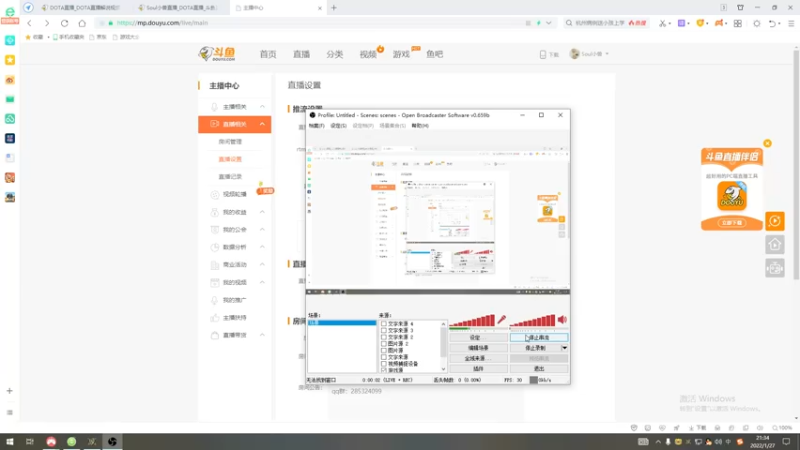Click the 退出 button in OBS
The image size is (800, 450).
pyautogui.click(x=539, y=368)
